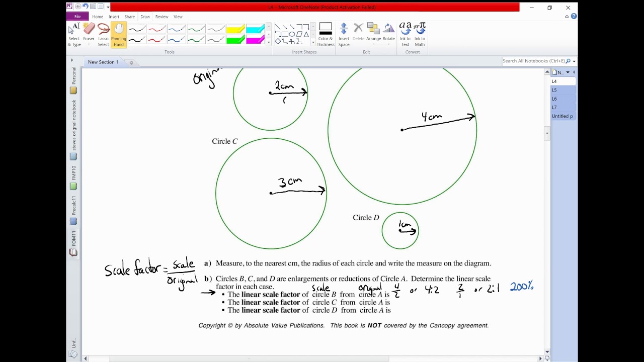Convert Ink to Text

[x=405, y=35]
